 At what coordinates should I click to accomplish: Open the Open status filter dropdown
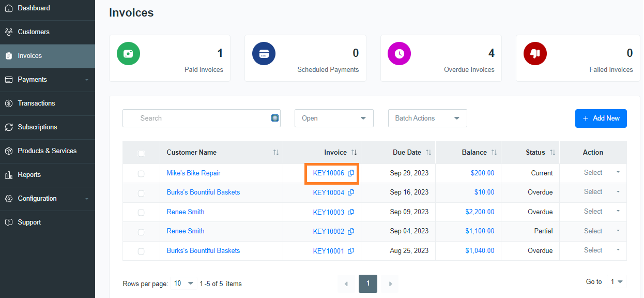(x=334, y=118)
